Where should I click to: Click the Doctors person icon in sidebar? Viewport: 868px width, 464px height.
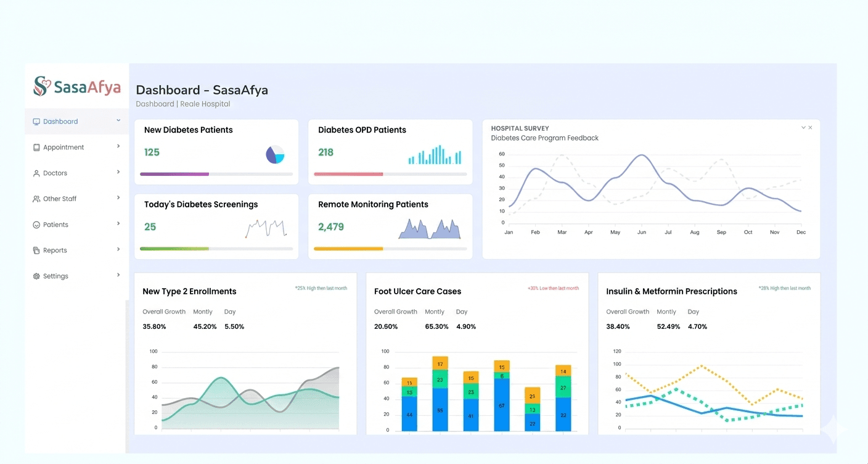(x=36, y=173)
